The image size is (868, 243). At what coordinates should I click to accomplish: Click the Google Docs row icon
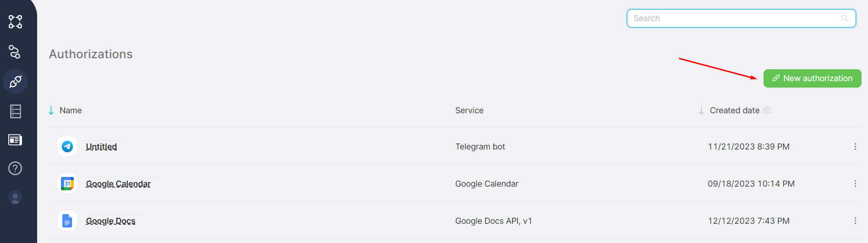click(67, 221)
